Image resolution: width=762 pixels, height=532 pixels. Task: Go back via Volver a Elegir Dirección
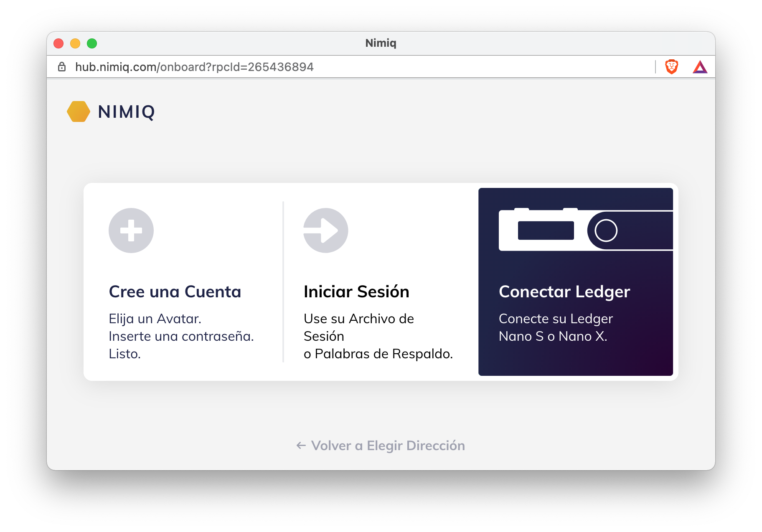click(381, 446)
